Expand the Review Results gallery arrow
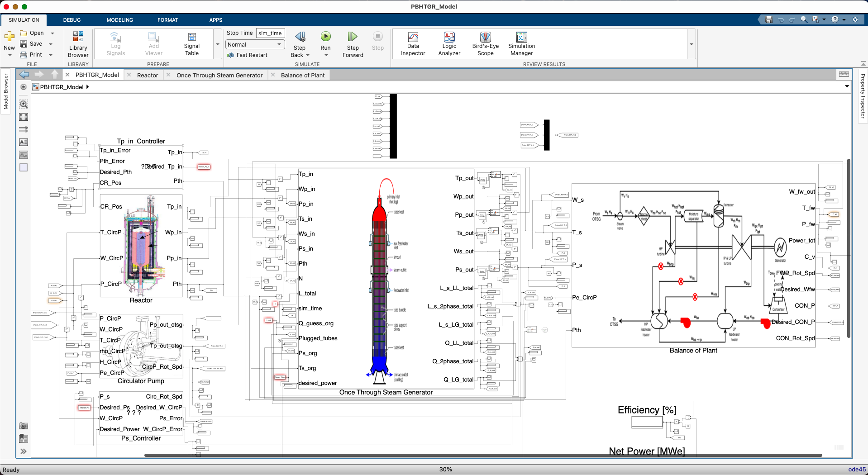The image size is (868, 475). (691, 44)
